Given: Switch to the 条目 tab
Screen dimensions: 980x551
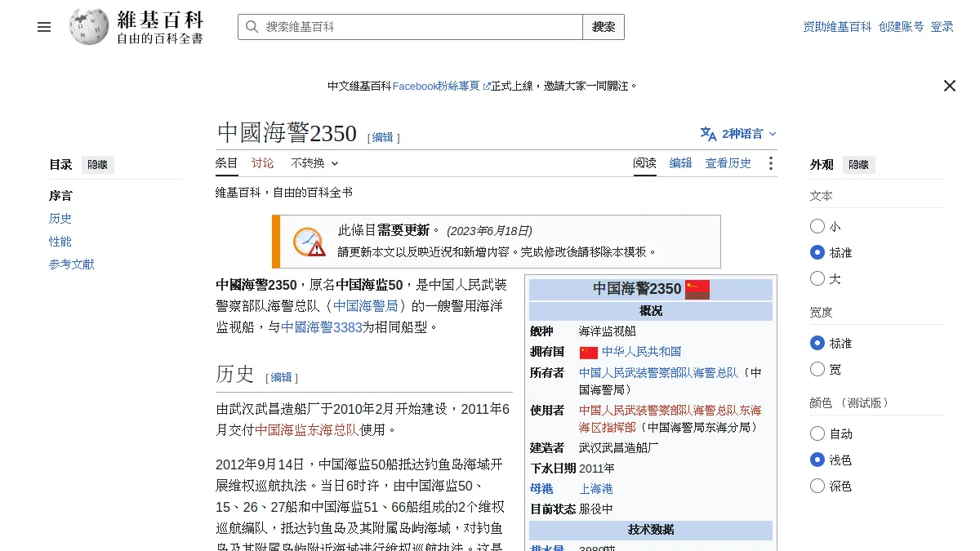Looking at the screenshot, I should click(227, 163).
